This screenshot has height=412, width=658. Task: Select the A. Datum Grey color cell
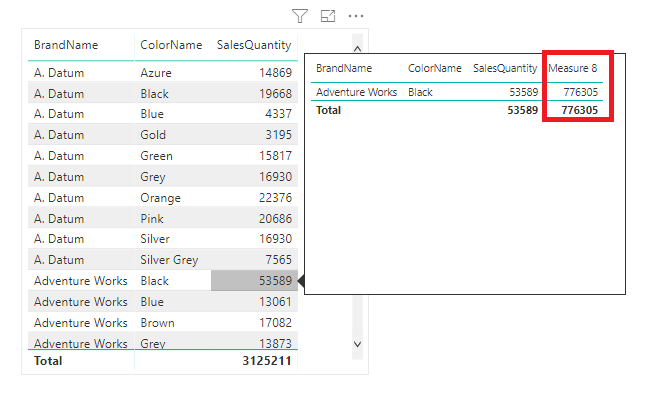[x=153, y=177]
